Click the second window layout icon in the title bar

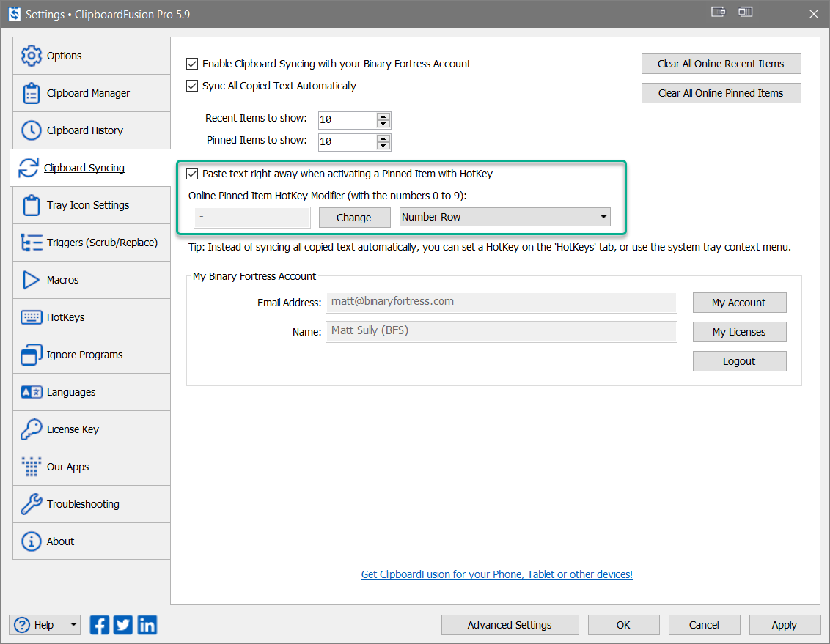[x=745, y=12]
